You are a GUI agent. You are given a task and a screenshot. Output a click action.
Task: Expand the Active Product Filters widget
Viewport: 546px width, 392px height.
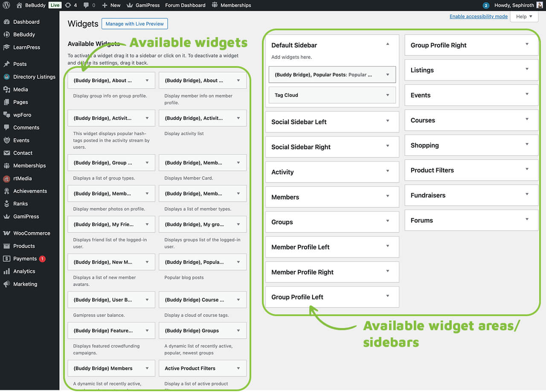238,368
